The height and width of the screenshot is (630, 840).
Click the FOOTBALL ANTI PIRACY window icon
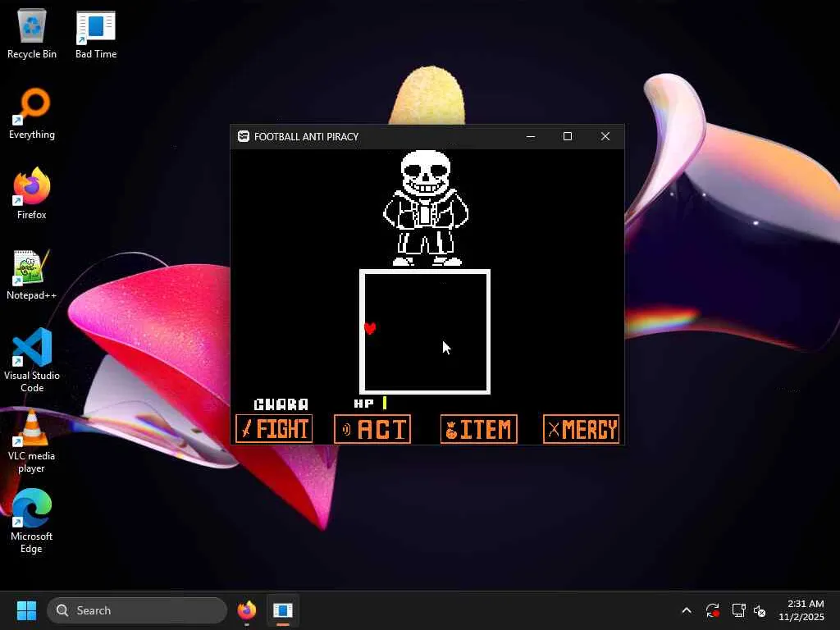point(243,137)
